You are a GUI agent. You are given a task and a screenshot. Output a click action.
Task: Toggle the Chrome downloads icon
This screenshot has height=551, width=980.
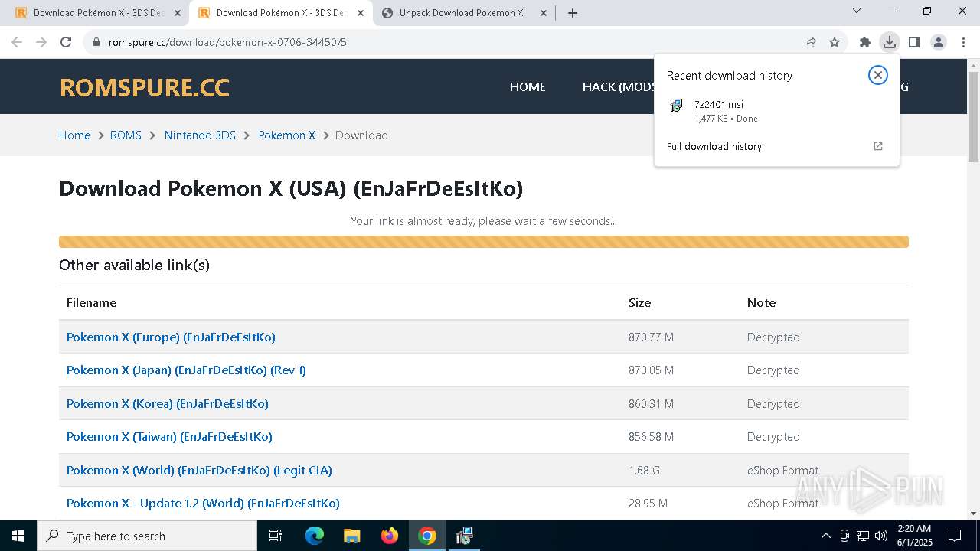pos(889,42)
